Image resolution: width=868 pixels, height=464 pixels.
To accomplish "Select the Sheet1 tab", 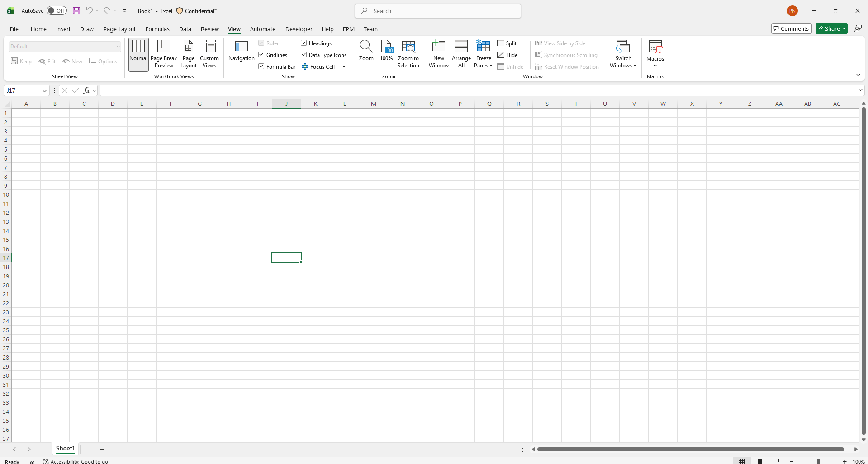I will [65, 449].
